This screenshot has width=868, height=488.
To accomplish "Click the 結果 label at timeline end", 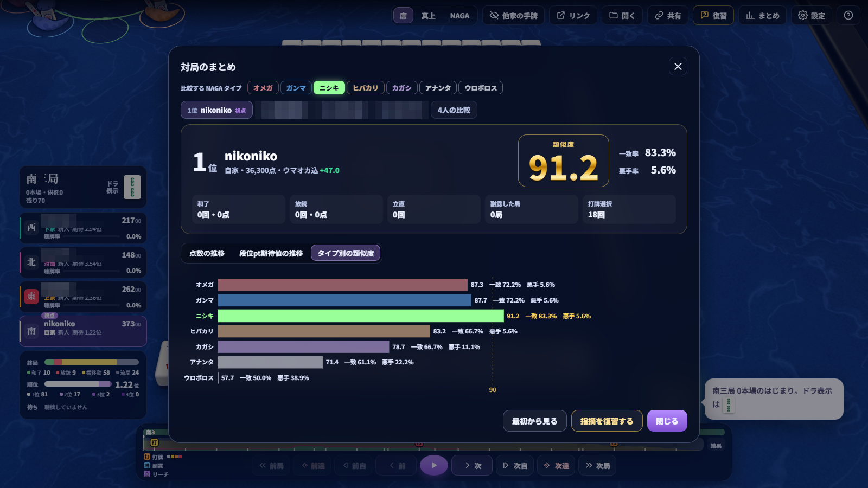I will pos(716,446).
